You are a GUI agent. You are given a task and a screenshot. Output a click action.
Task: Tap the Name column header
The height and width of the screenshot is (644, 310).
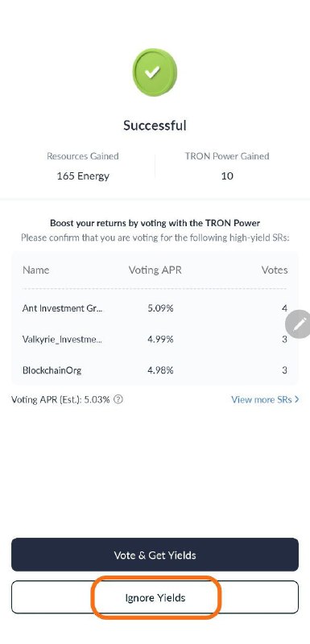pos(35,270)
